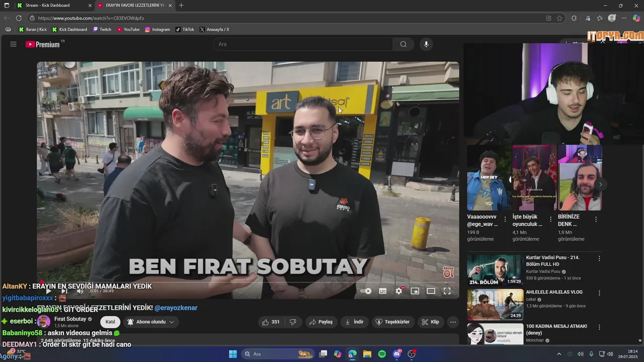Open options for 'Vaaaooovvv' Short

point(505,219)
